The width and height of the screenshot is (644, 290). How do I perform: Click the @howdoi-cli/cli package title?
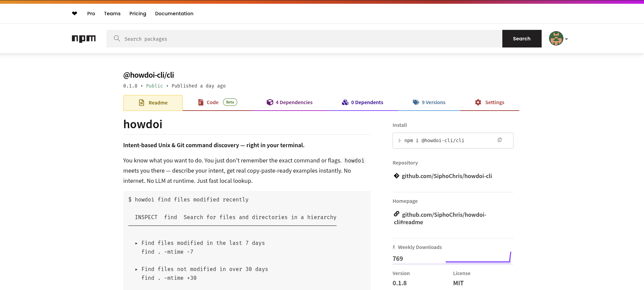(x=148, y=75)
